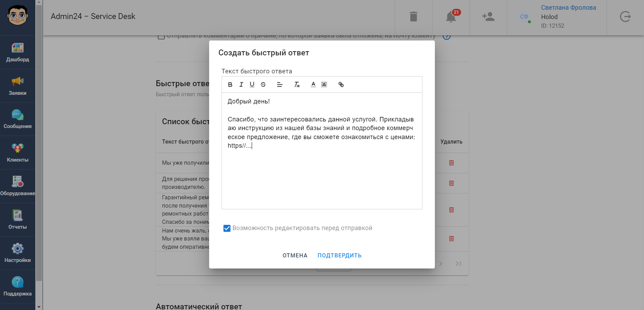Go to the next page of quick replies
The height and width of the screenshot is (310, 644).
440,264
